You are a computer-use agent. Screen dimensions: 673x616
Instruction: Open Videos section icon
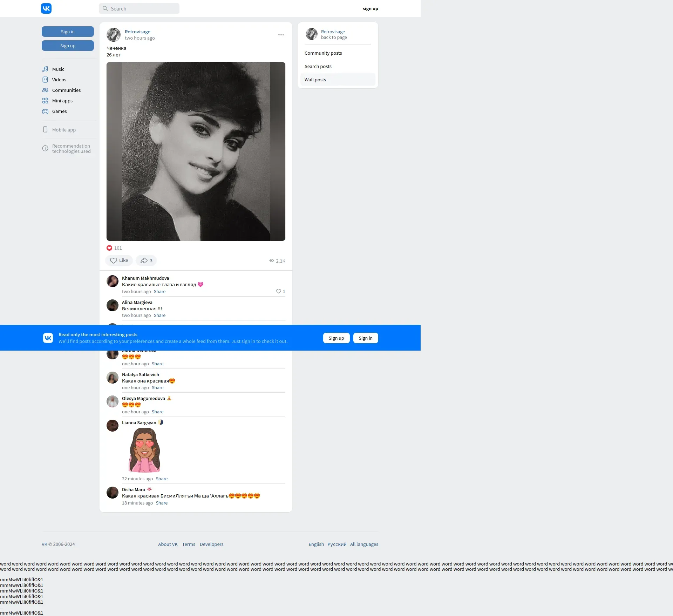pos(45,80)
